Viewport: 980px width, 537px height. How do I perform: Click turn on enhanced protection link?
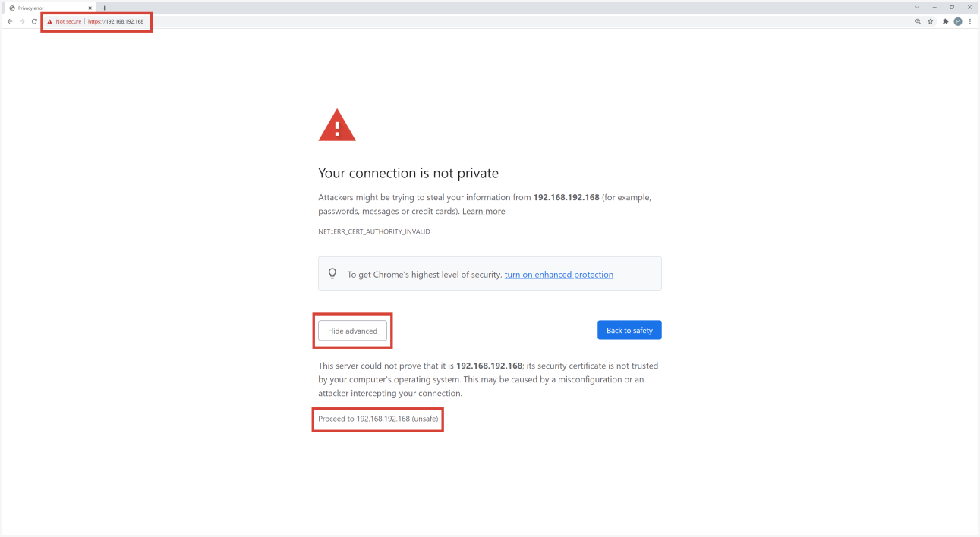(x=559, y=275)
